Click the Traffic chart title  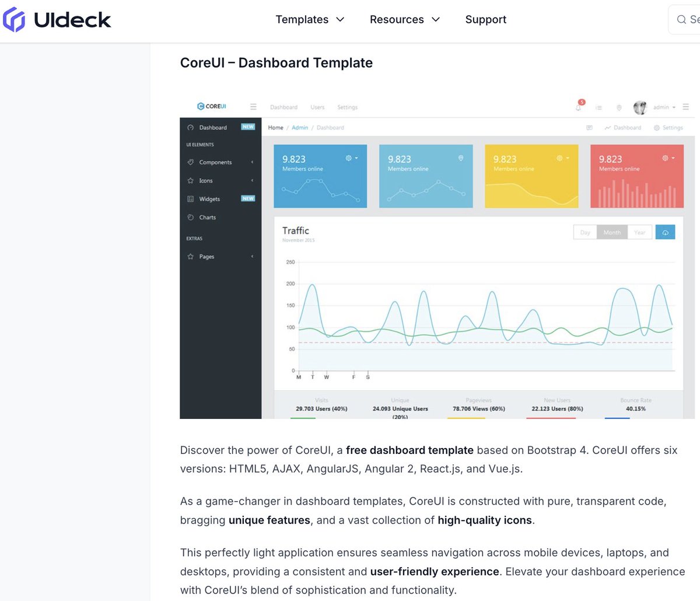click(x=296, y=230)
